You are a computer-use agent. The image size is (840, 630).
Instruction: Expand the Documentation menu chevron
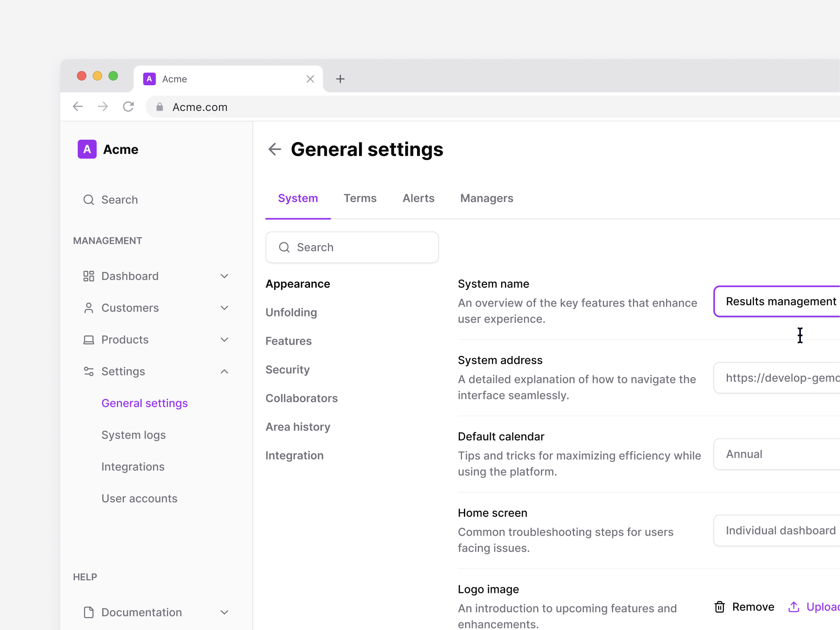(224, 612)
